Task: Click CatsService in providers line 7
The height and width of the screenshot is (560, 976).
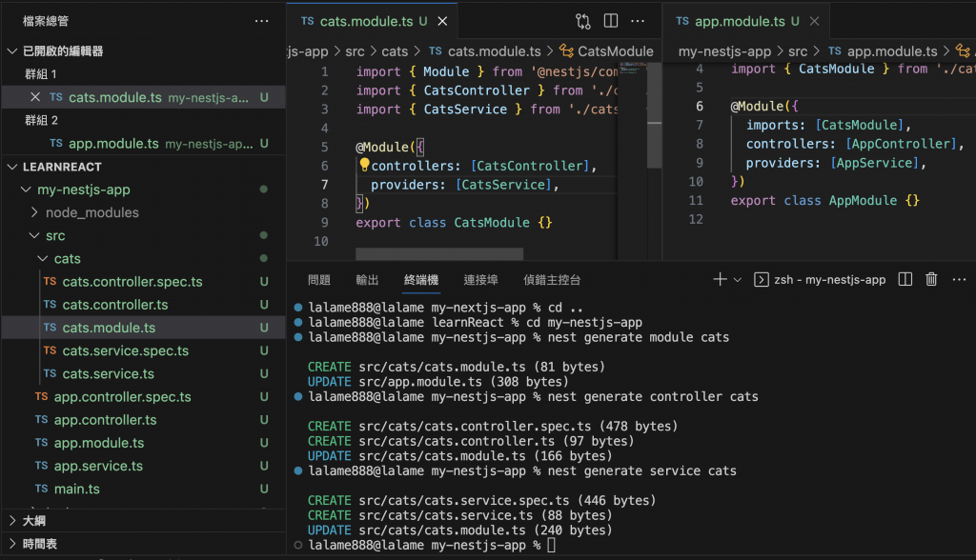Action: [504, 185]
